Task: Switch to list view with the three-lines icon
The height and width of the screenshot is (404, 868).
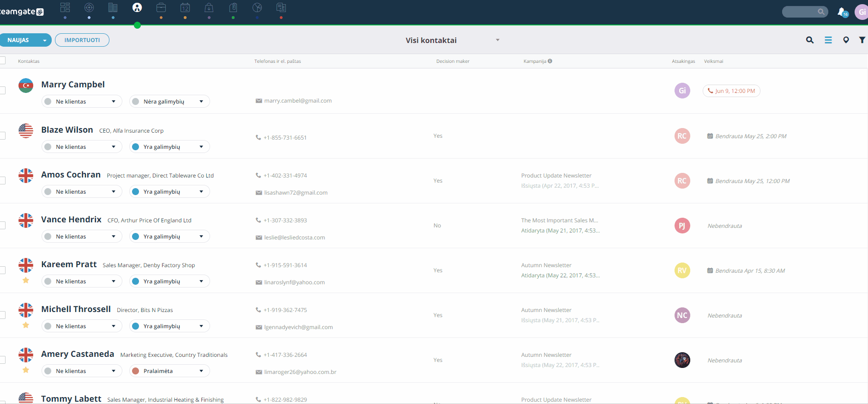Action: (828, 40)
